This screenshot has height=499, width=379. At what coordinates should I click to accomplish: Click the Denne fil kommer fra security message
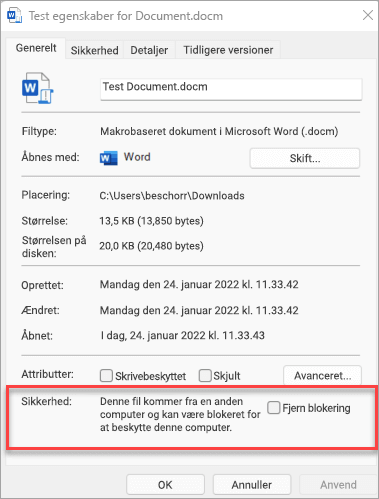click(180, 414)
